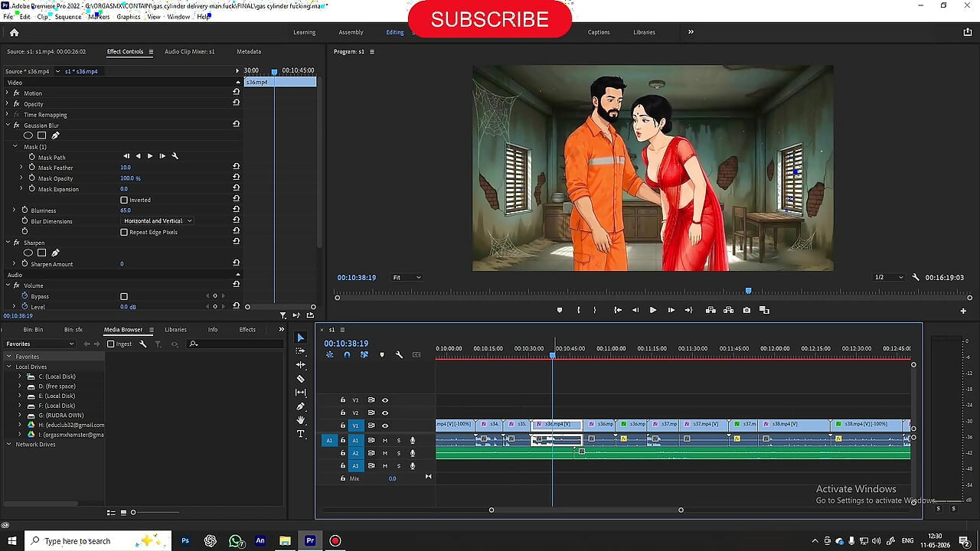Open the Fit zoom level dropdown
This screenshot has width=980, height=551.
point(407,277)
